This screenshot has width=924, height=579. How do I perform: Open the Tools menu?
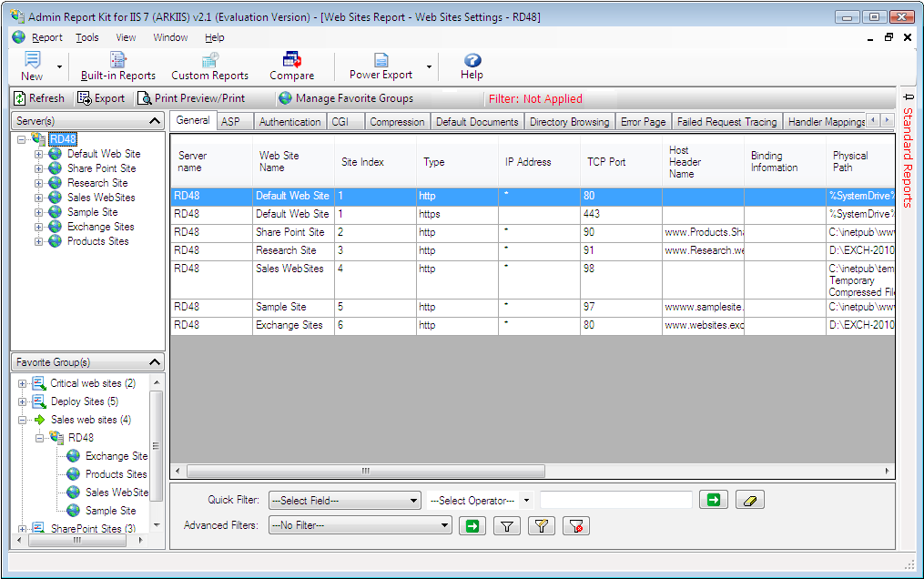click(x=87, y=37)
